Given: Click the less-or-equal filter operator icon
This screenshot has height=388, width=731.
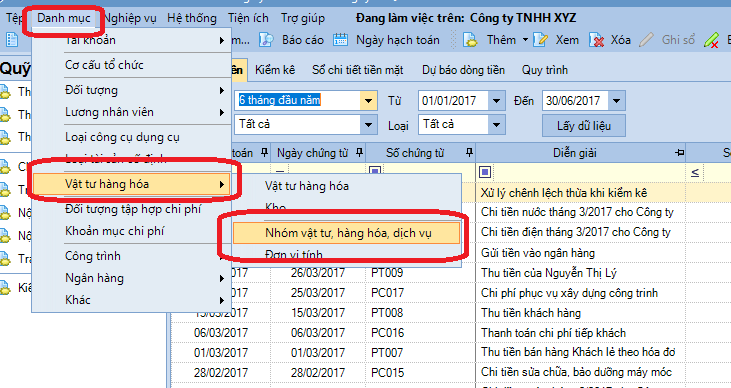Looking at the screenshot, I should (x=694, y=173).
